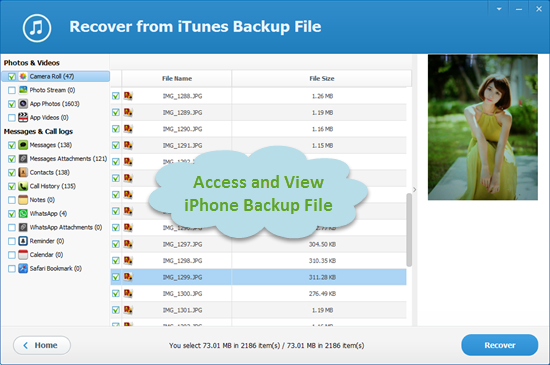
Task: Uncheck the Camera Roll checkbox
Action: (x=12, y=76)
